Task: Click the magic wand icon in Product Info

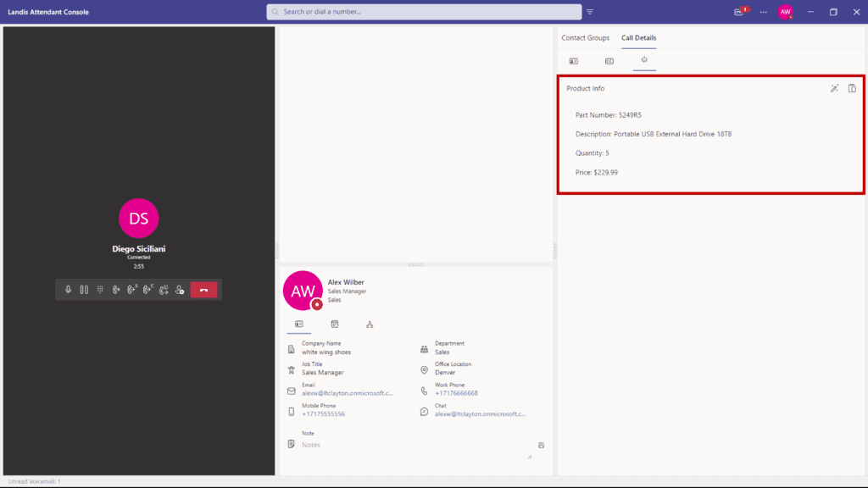Action: [x=834, y=88]
